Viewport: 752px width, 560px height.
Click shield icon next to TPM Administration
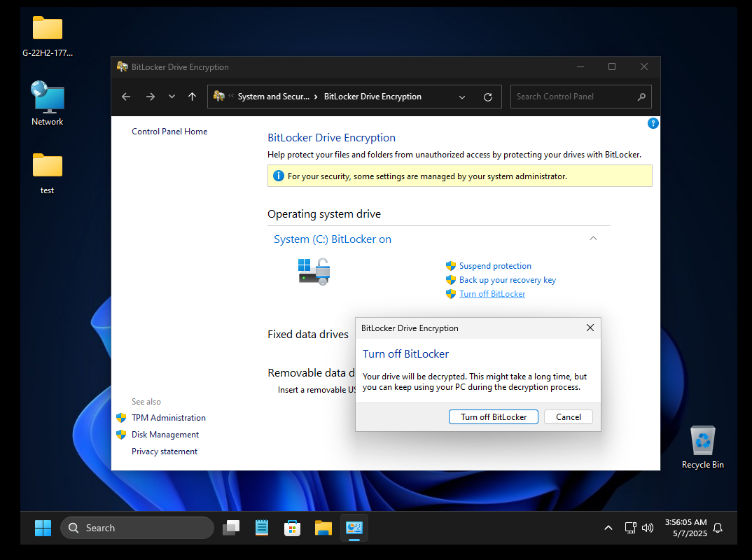tap(121, 418)
